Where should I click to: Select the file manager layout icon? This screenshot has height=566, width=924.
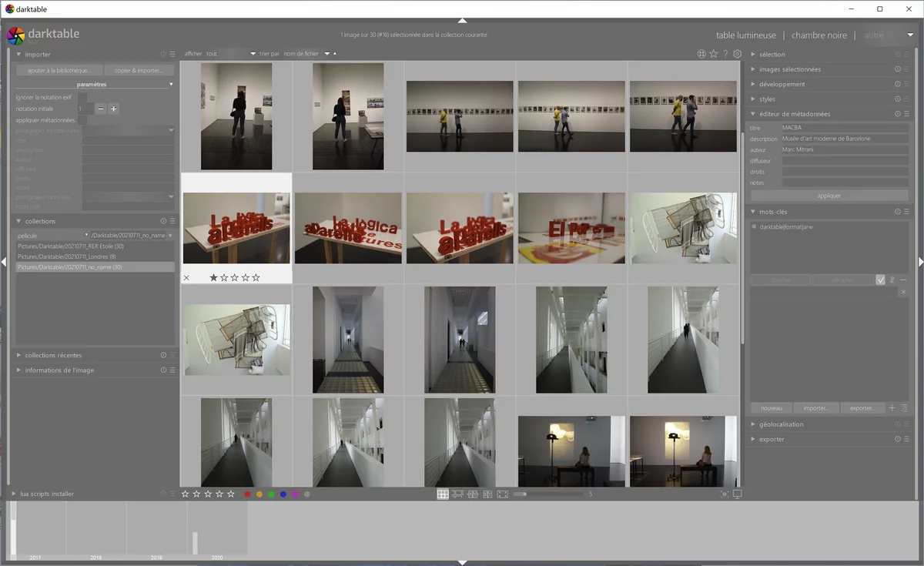pyautogui.click(x=443, y=494)
